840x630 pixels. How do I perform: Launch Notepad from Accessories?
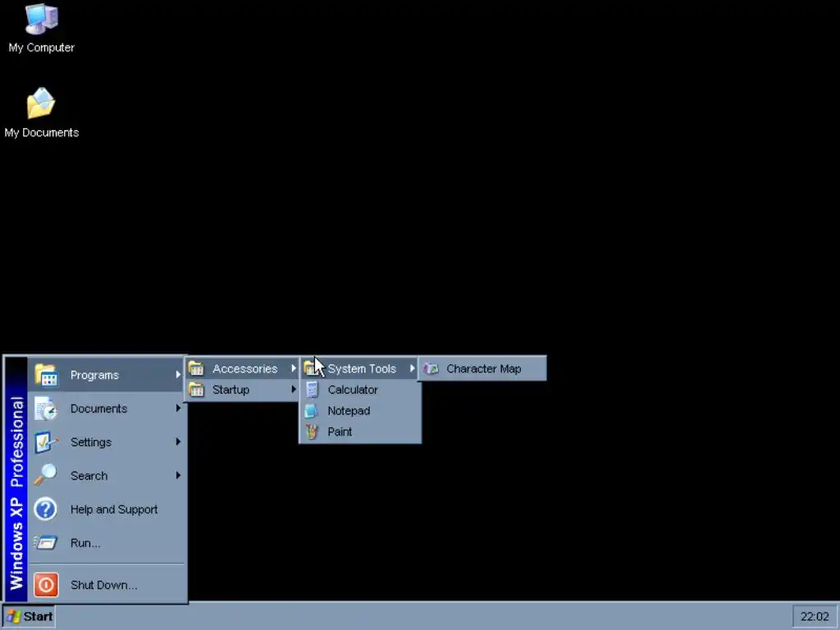[x=359, y=411]
